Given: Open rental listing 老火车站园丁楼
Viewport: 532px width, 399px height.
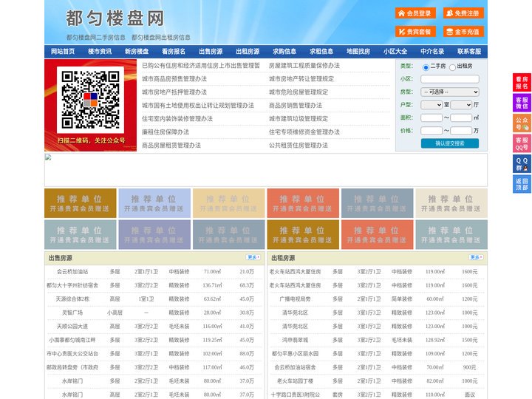Looking at the screenshot, I should pyautogui.click(x=295, y=381).
